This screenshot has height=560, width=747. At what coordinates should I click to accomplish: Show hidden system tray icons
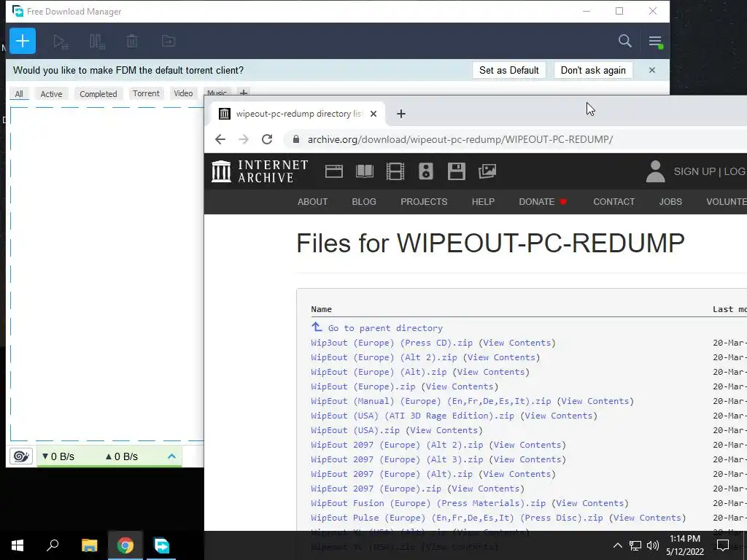pos(617,545)
